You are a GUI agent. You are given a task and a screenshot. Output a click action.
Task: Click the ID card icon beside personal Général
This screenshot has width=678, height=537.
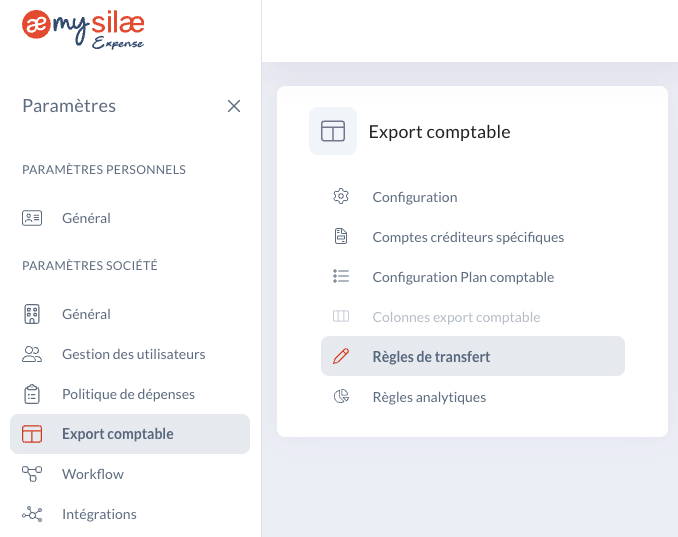point(32,218)
